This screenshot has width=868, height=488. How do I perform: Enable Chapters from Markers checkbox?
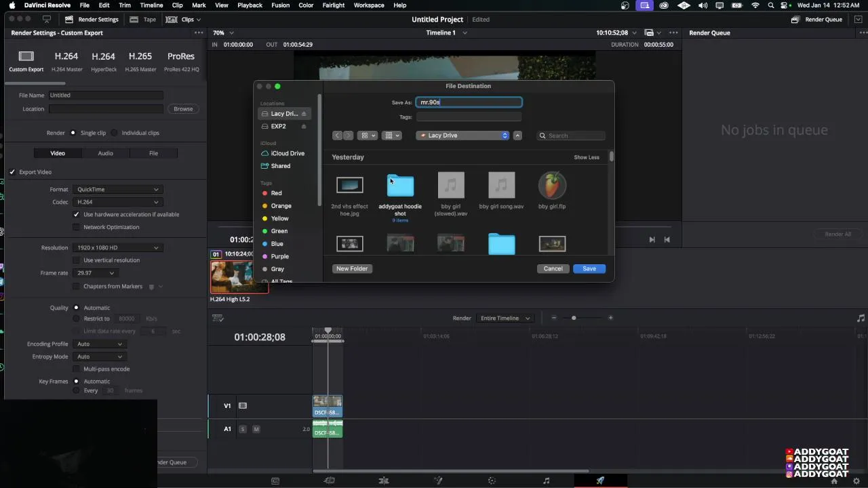77,287
